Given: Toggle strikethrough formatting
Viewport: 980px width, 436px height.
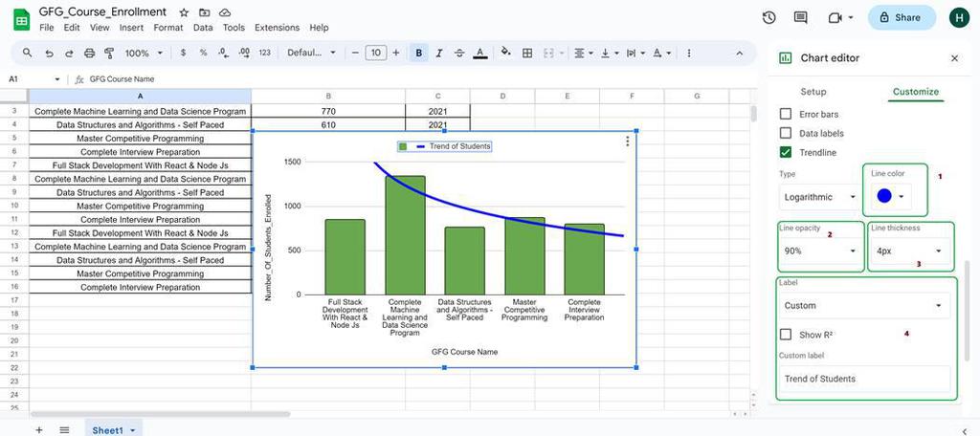Looking at the screenshot, I should [x=459, y=54].
